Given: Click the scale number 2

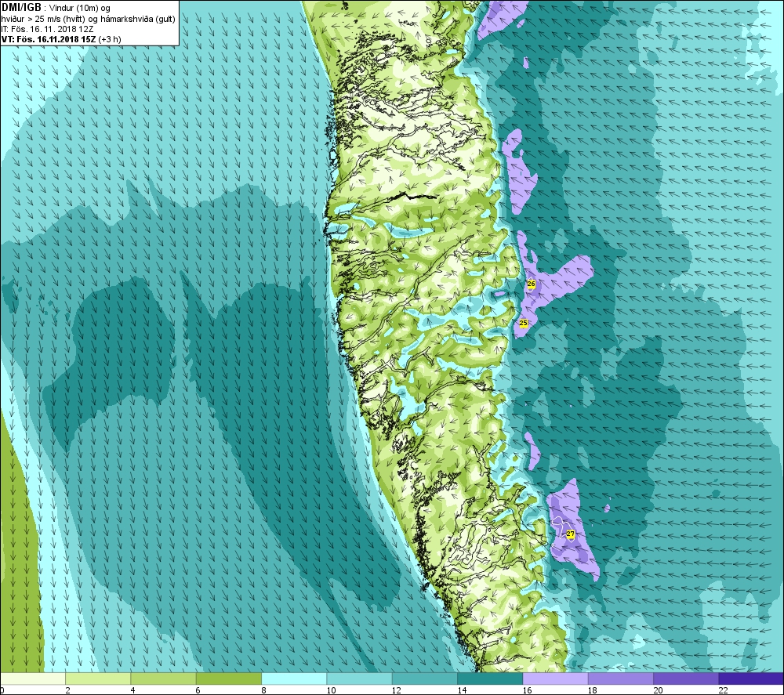Looking at the screenshot, I should [67, 690].
